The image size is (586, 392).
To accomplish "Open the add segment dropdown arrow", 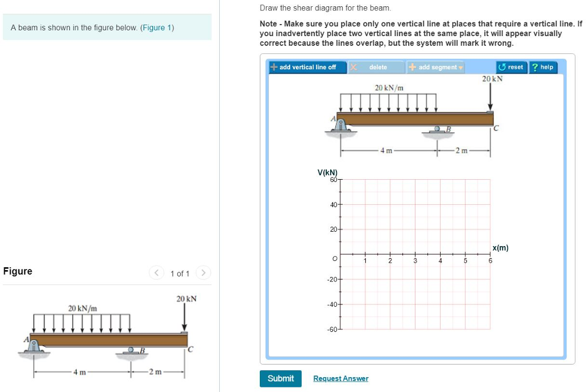I will point(460,68).
